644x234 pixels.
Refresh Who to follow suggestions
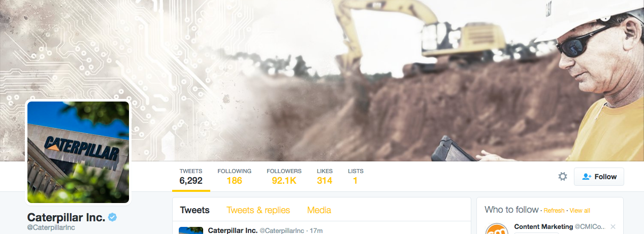[x=554, y=211]
